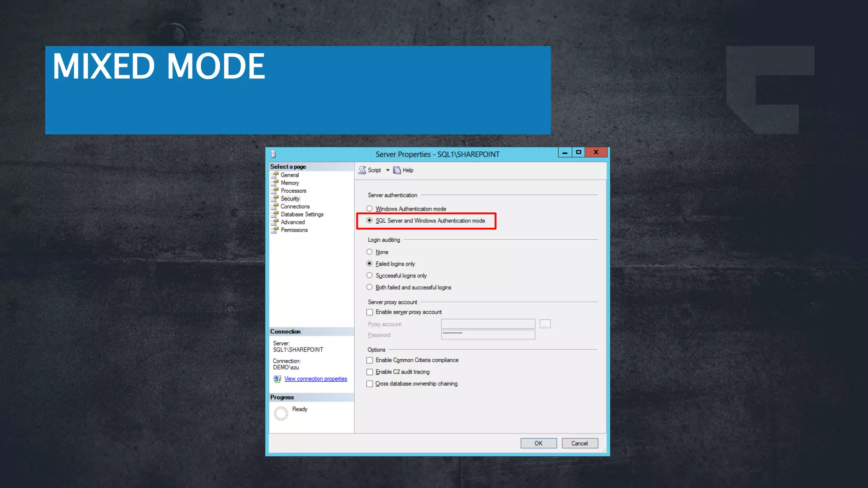Click the Server Properties title bar icon

tap(273, 154)
